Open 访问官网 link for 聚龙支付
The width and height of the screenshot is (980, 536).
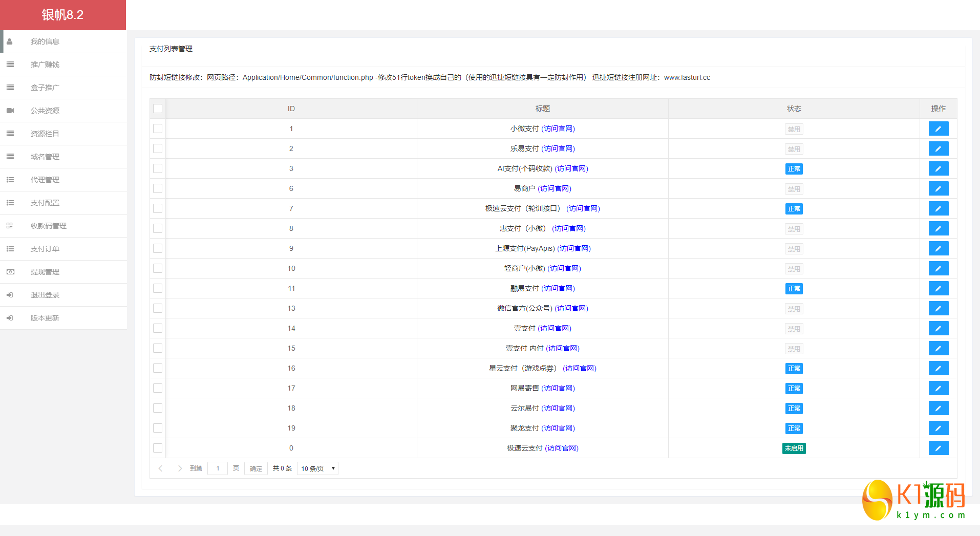point(558,428)
